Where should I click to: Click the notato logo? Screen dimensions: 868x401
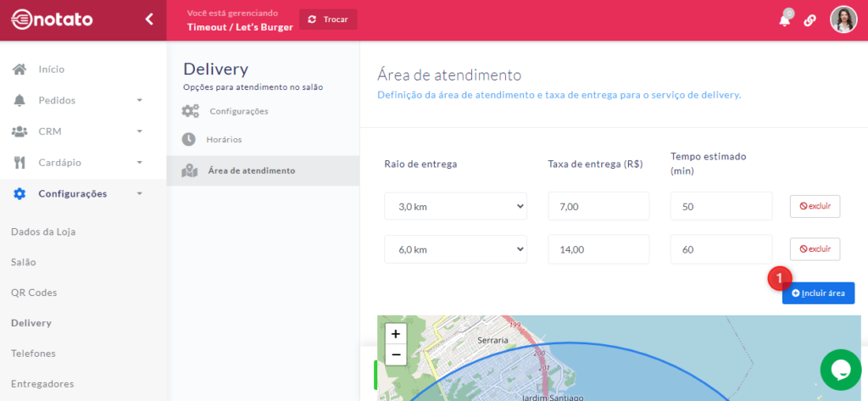point(52,19)
